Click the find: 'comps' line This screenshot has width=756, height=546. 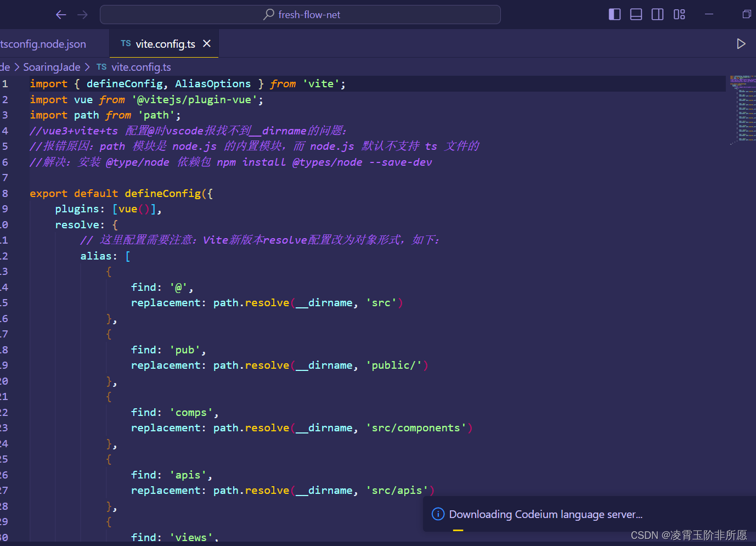point(174,413)
